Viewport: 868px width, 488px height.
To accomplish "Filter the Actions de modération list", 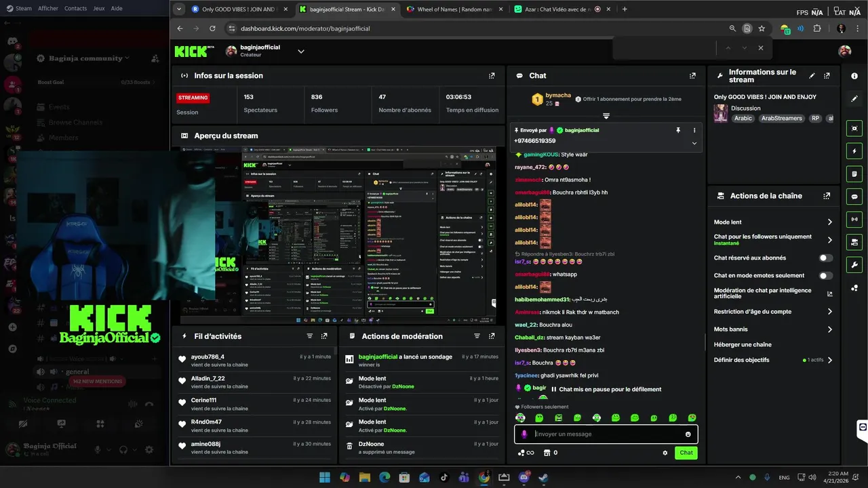I will 477,336.
